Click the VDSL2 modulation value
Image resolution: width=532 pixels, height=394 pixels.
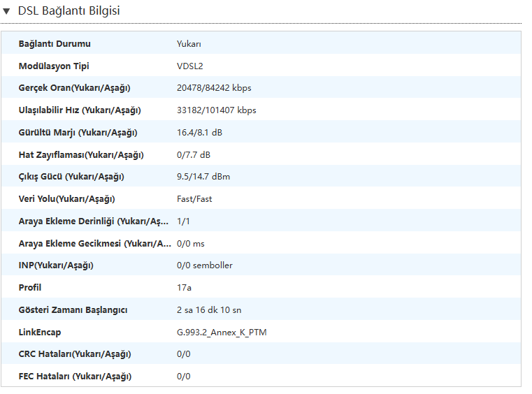pos(190,66)
